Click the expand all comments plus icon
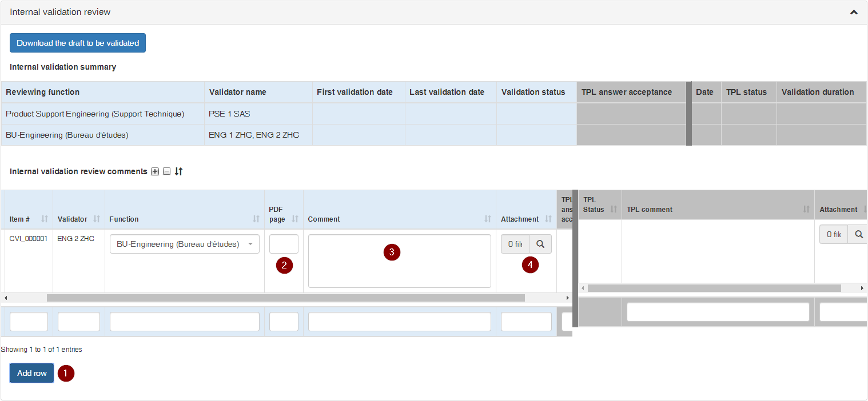Image resolution: width=868 pixels, height=401 pixels. [155, 171]
